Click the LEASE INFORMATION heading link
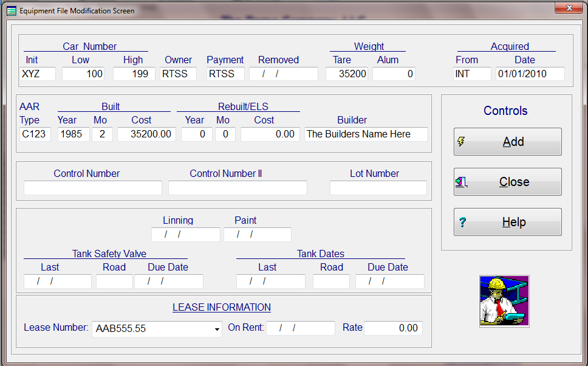Screen dimensions: 588x366 [222, 307]
